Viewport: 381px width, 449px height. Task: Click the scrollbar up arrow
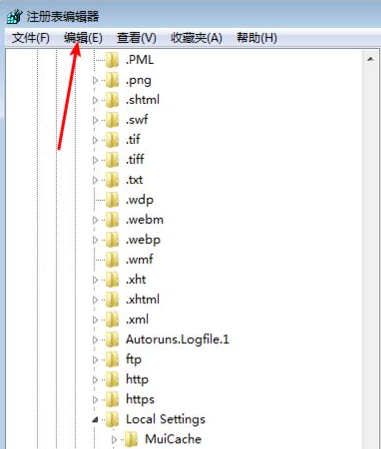(370, 60)
